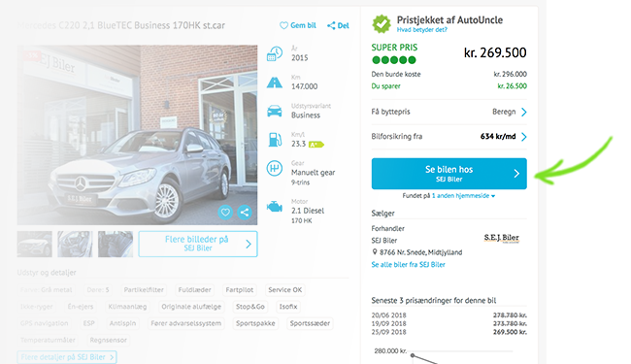
Task: Open 'Hvad betyder det?' link
Action: pos(421,30)
